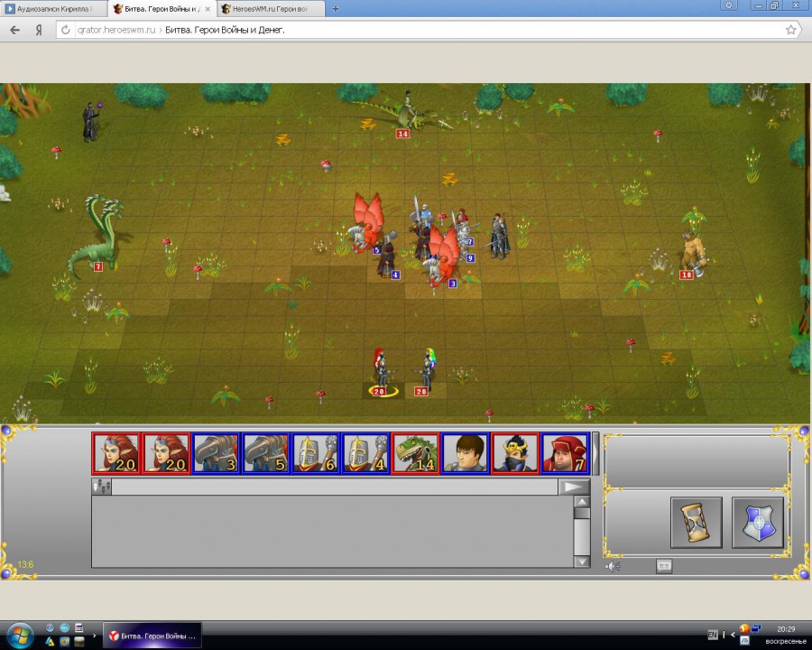Open a new browser tab
812x650 pixels.
336,9
